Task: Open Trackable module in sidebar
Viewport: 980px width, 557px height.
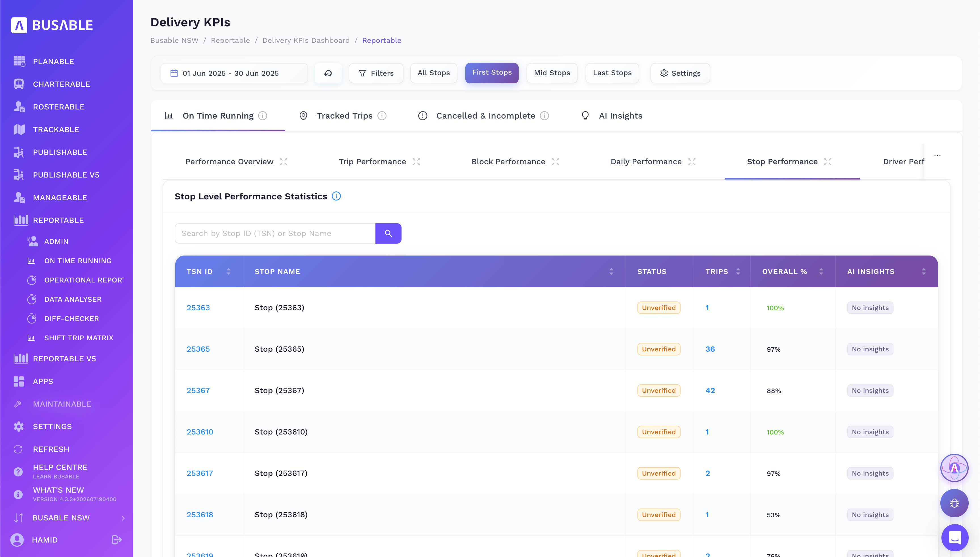Action: coord(56,130)
